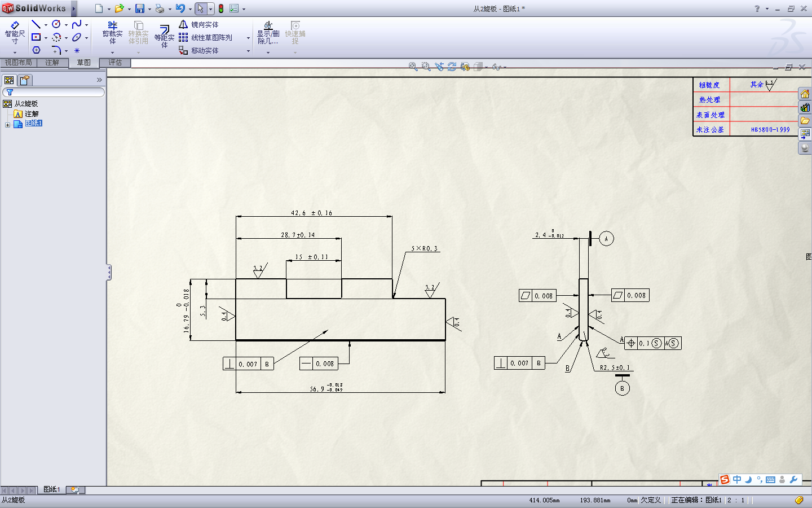Click the Rotate view refresh icon
Screen dimensions: 812x508
[452, 67]
